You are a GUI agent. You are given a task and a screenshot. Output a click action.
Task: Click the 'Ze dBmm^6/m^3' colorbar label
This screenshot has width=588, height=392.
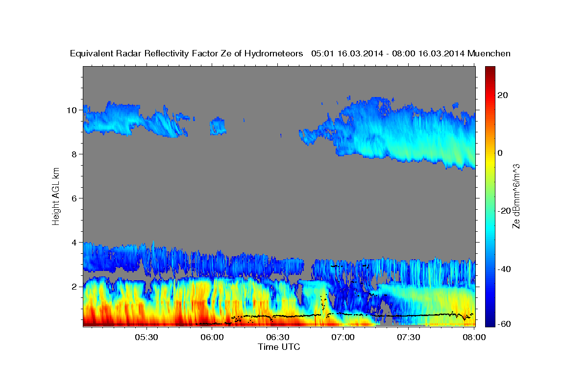(516, 196)
